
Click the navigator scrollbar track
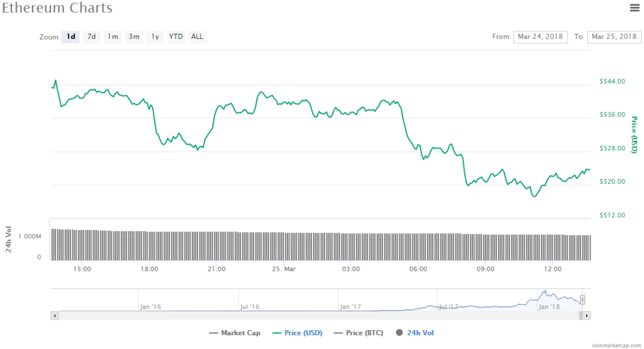[314, 315]
